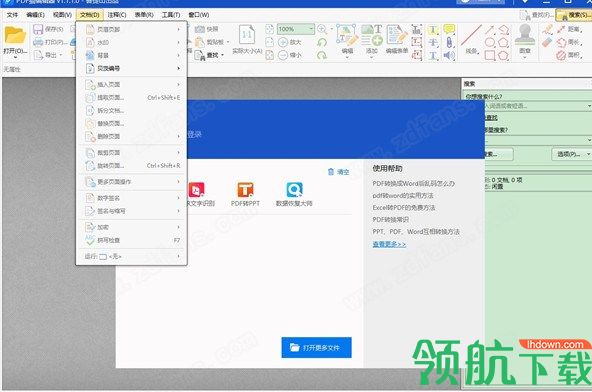592x392 pixels.
Task: Click the 查找 find icon in toolbar
Action: (x=200, y=55)
